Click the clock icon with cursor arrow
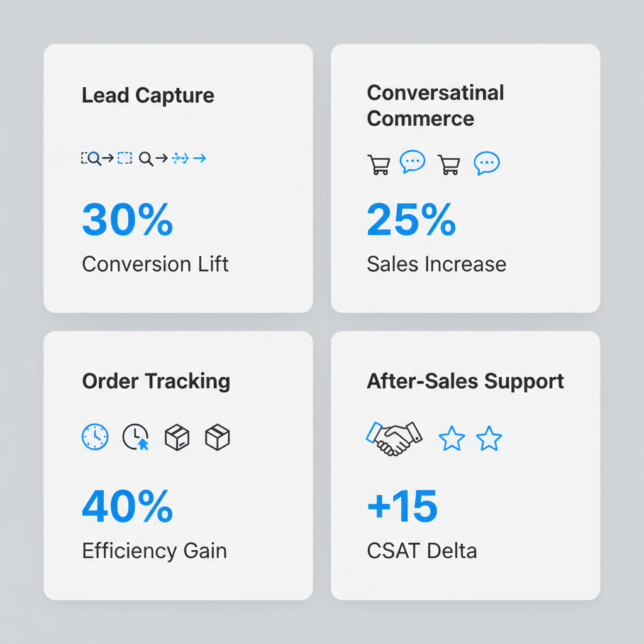Viewport: 644px width, 644px height. 135,436
